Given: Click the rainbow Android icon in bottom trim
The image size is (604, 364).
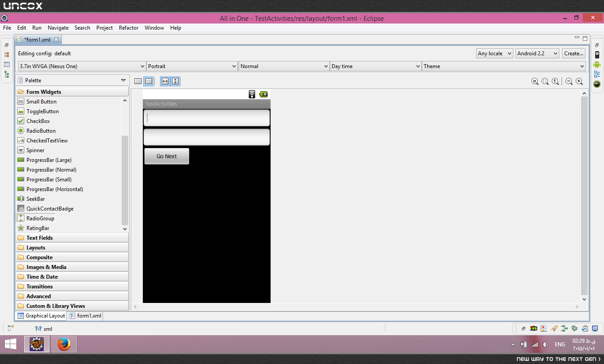Looking at the screenshot, I should [x=534, y=329].
